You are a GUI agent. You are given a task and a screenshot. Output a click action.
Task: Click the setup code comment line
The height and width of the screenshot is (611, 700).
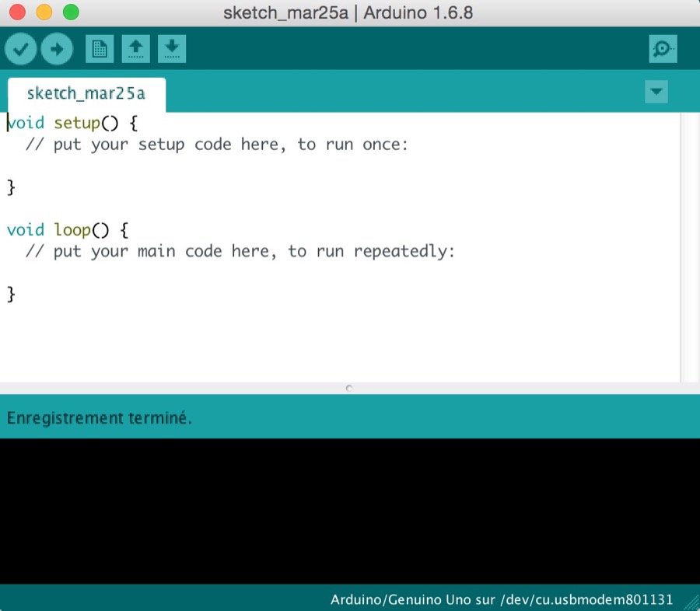tap(217, 145)
